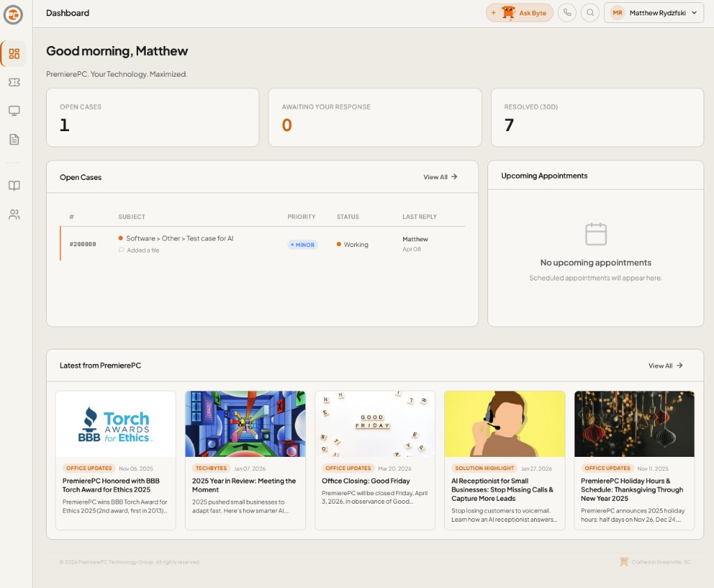Viewport: 714px width, 588px height.
Task: Click the Byte robot icon in Ask Byte
Action: [x=508, y=13]
